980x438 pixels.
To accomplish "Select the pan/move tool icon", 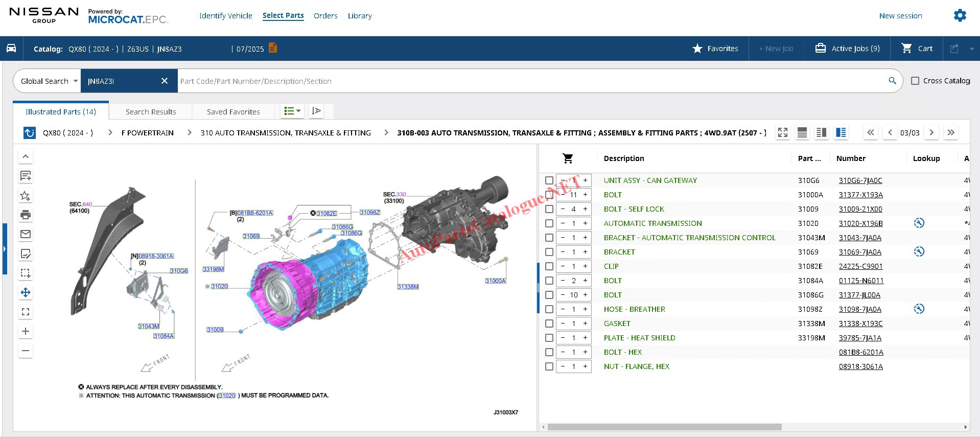I will 26,292.
